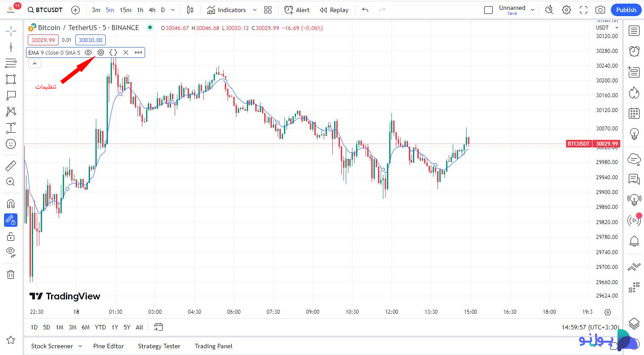
Task: Open quick search magnifier with lightning
Action: point(550,10)
